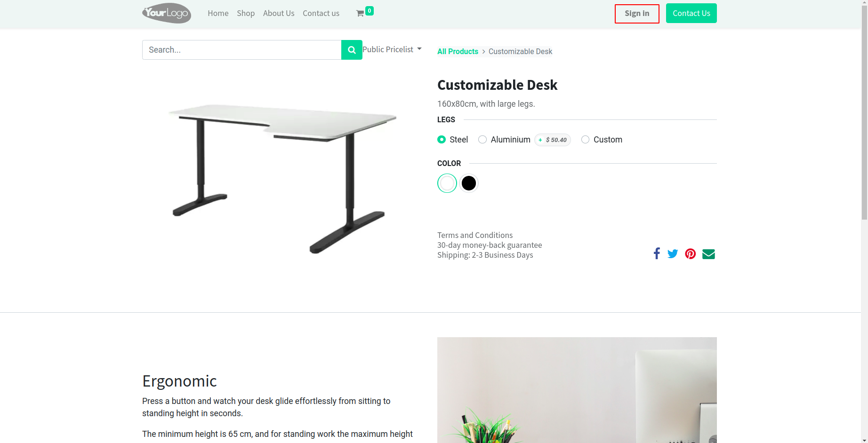Focus the product search field
The width and height of the screenshot is (868, 443).
coord(241,50)
